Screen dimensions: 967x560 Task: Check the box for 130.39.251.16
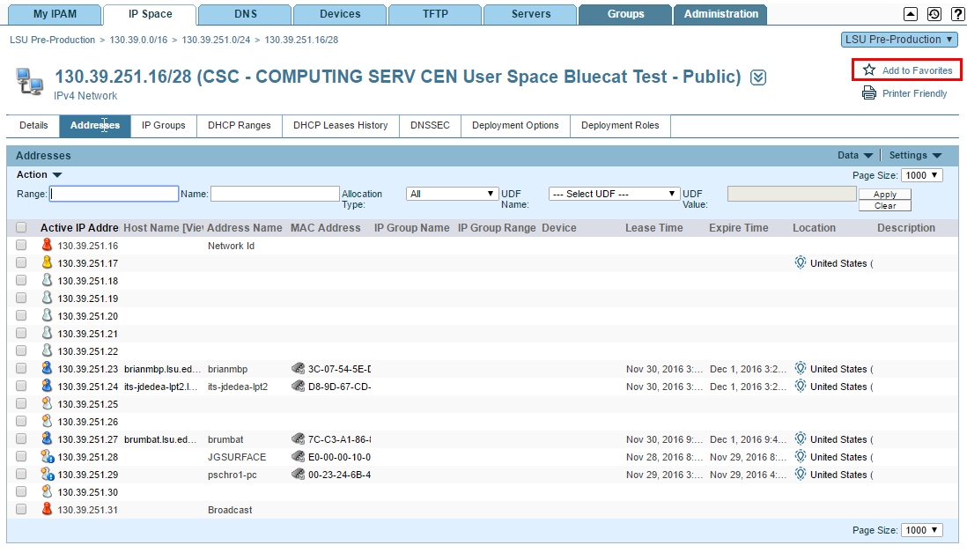click(x=21, y=245)
